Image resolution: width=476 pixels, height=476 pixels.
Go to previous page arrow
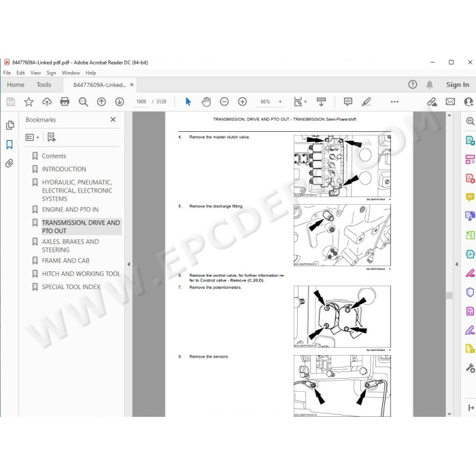click(101, 102)
